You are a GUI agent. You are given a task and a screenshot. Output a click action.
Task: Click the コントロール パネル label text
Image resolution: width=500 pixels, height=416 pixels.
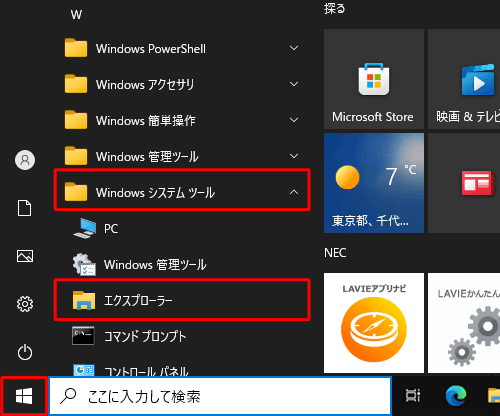coord(146,371)
